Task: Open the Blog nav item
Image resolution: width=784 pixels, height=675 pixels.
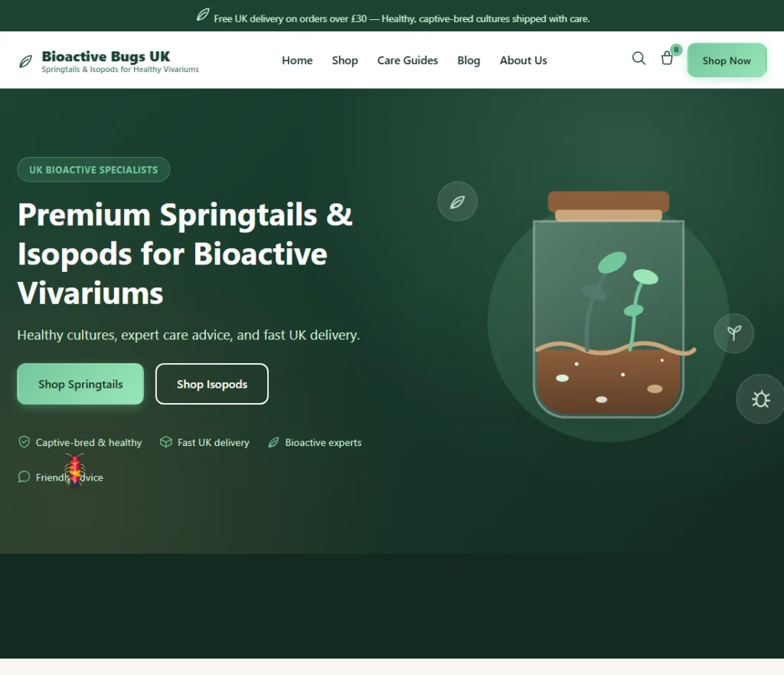Action: 469,60
